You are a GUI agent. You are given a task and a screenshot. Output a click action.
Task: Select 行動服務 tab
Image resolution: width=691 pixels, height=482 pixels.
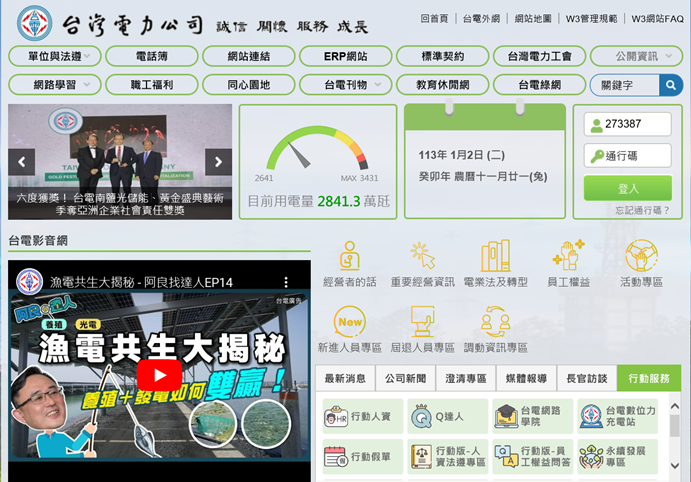(649, 378)
